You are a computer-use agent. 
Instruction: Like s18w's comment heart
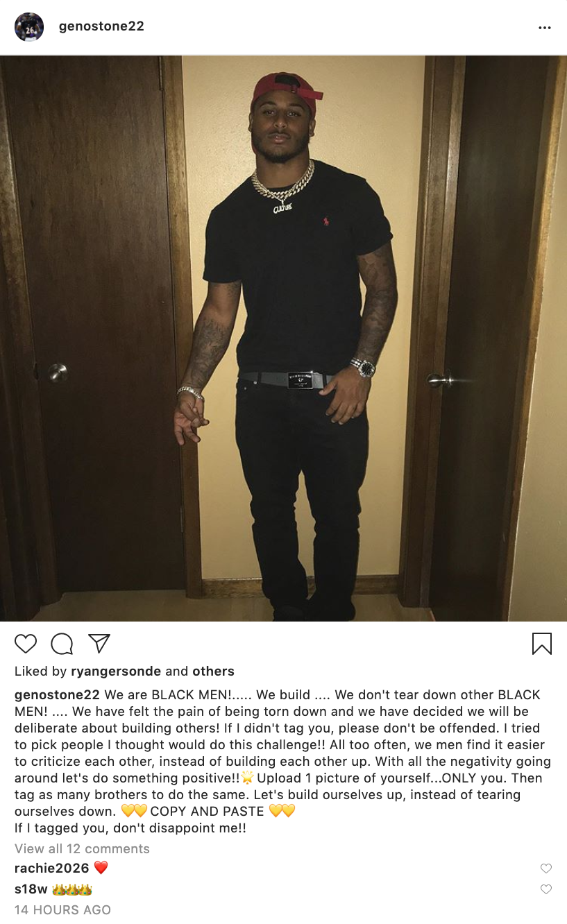546,889
